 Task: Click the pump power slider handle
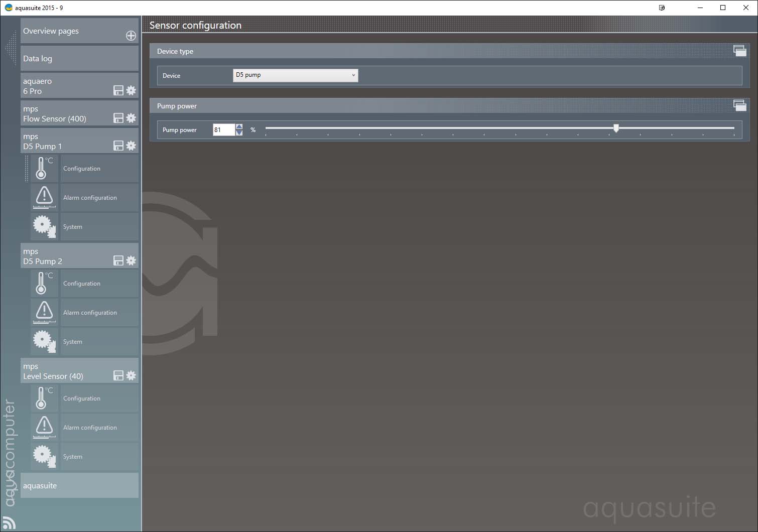pos(616,128)
